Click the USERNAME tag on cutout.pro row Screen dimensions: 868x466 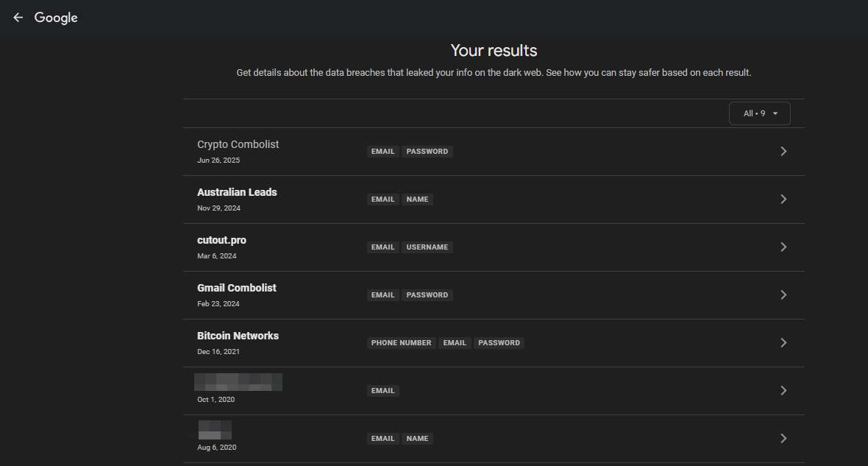[x=427, y=247]
